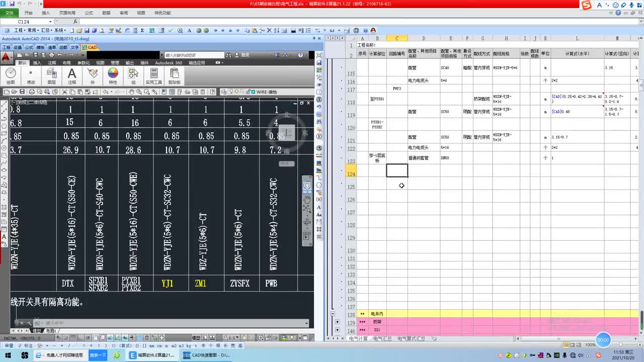The height and width of the screenshot is (362, 644).
Task: Select the 布局1 layout tab in AutoCAD
Action: (x=51, y=331)
